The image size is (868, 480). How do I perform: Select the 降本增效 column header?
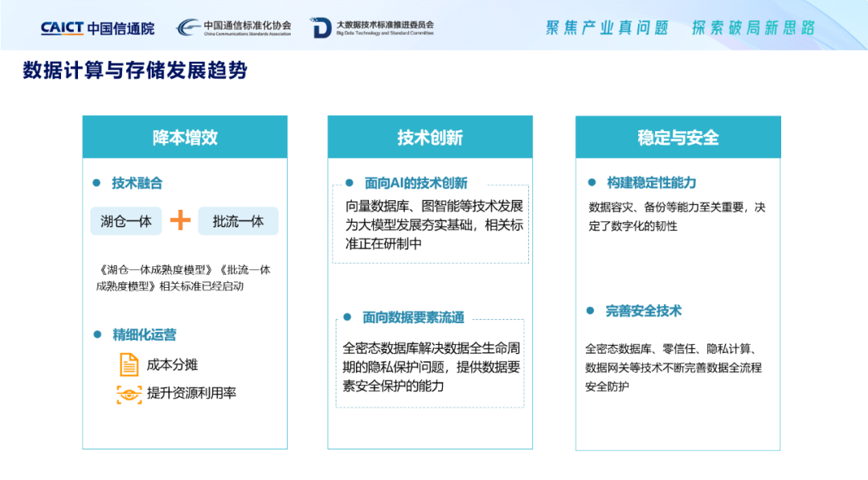[185, 137]
